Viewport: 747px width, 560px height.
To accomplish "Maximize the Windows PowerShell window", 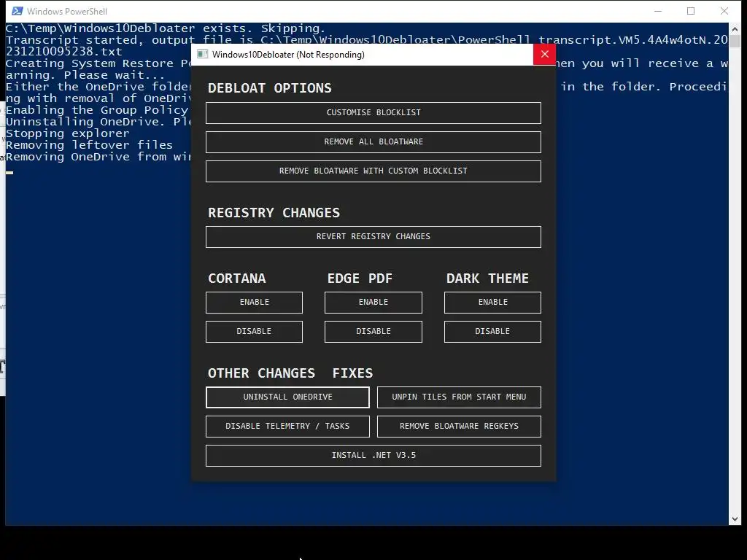I will [x=691, y=11].
